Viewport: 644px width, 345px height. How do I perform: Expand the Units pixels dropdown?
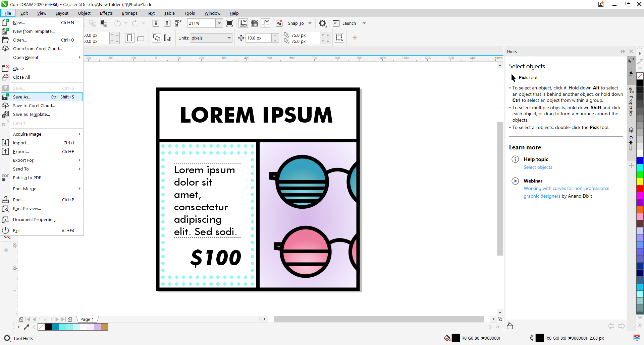[229, 38]
